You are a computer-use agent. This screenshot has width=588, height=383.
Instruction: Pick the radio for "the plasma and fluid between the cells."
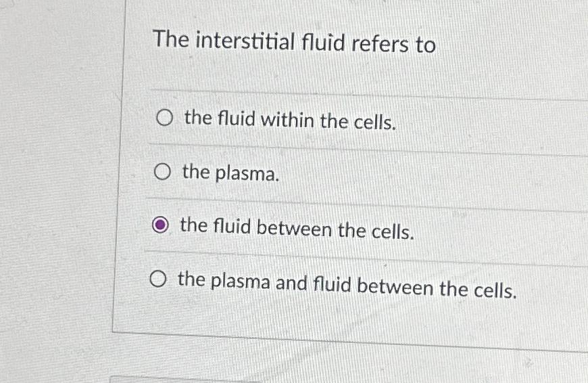tap(158, 279)
